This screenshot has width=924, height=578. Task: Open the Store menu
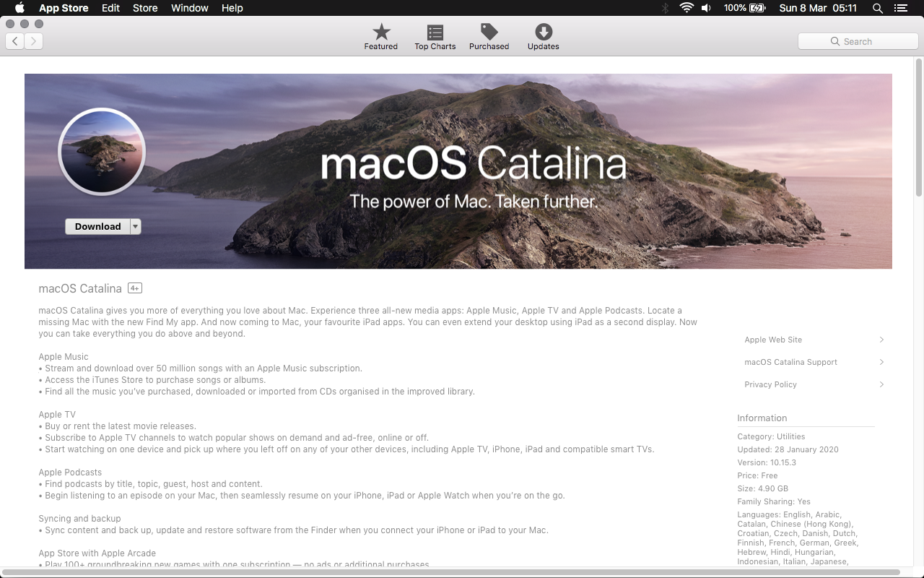click(145, 8)
